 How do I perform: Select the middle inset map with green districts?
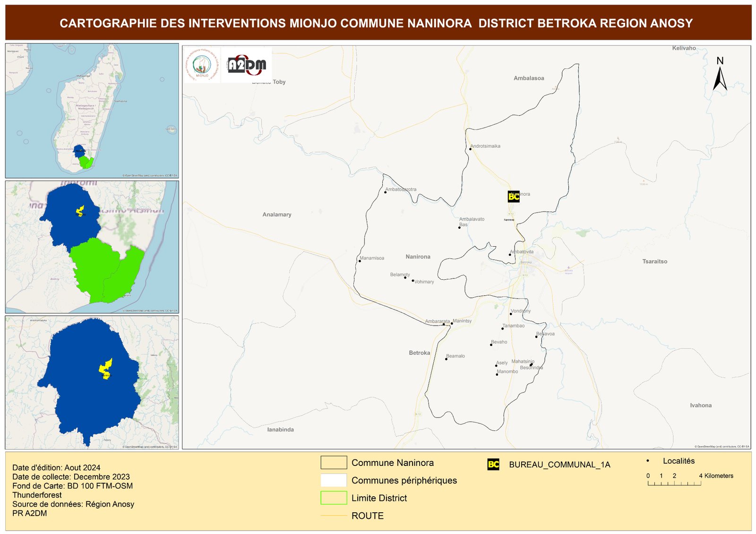pyautogui.click(x=92, y=247)
